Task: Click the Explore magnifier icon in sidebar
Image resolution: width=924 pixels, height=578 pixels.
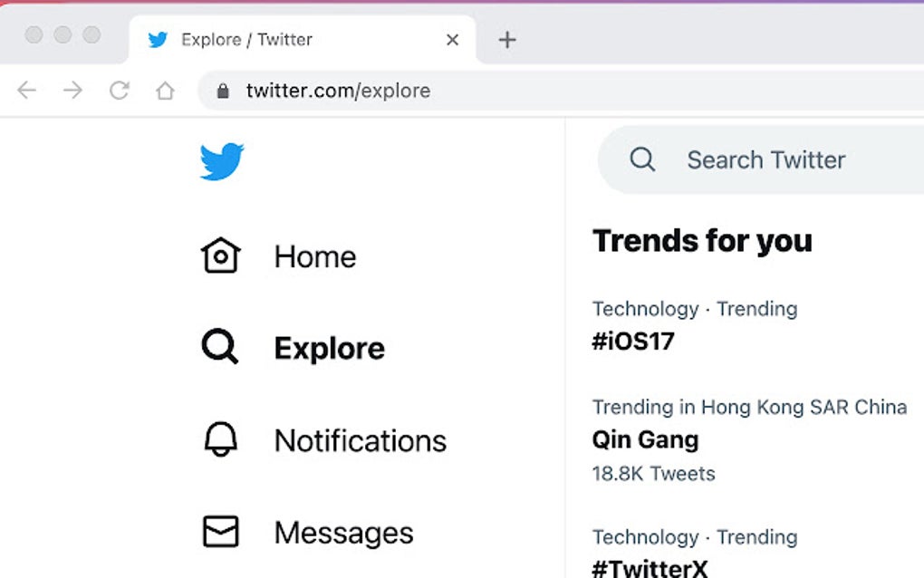Action: point(219,348)
